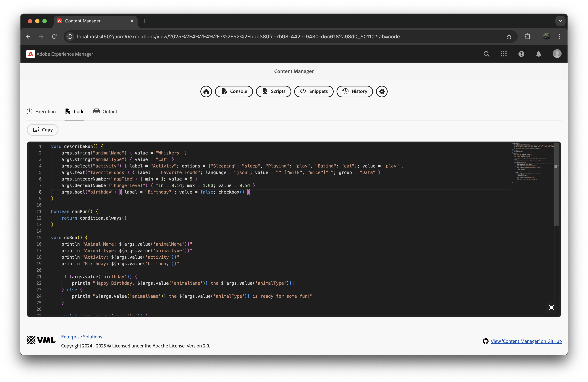This screenshot has height=382, width=588.
Task: Go back in browser history
Action: click(x=28, y=37)
